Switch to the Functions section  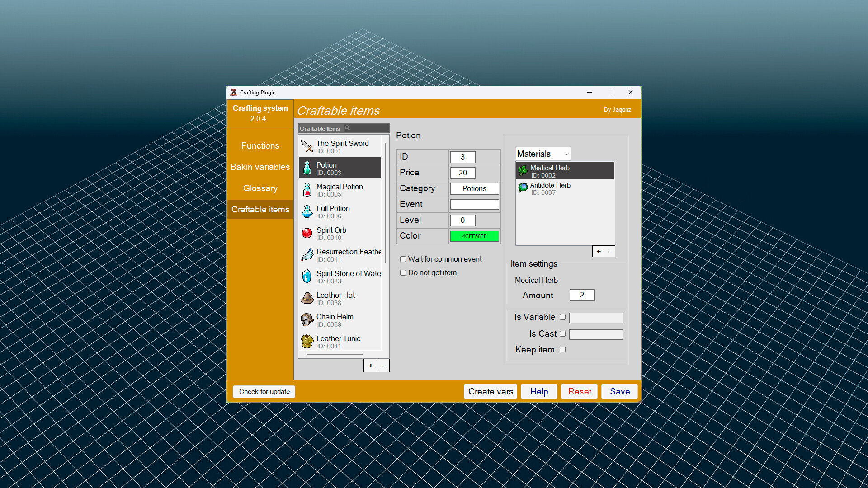[260, 145]
